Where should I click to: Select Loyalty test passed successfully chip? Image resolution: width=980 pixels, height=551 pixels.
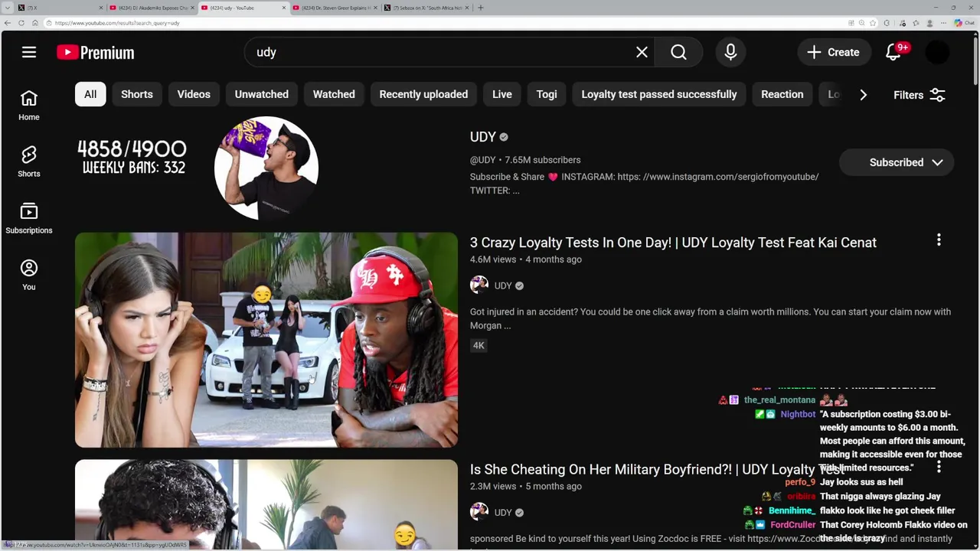coord(659,94)
